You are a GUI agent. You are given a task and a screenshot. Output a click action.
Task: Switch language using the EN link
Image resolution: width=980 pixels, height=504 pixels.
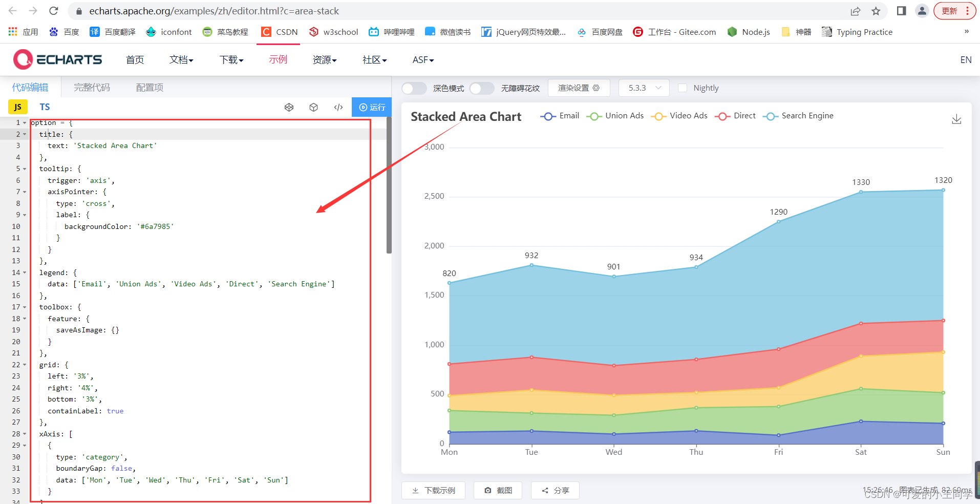coord(966,59)
